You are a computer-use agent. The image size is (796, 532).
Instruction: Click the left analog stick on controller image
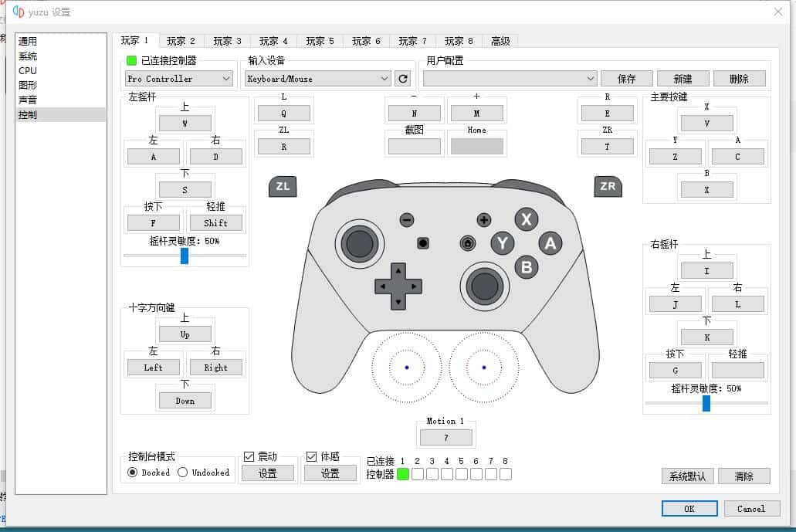point(360,244)
